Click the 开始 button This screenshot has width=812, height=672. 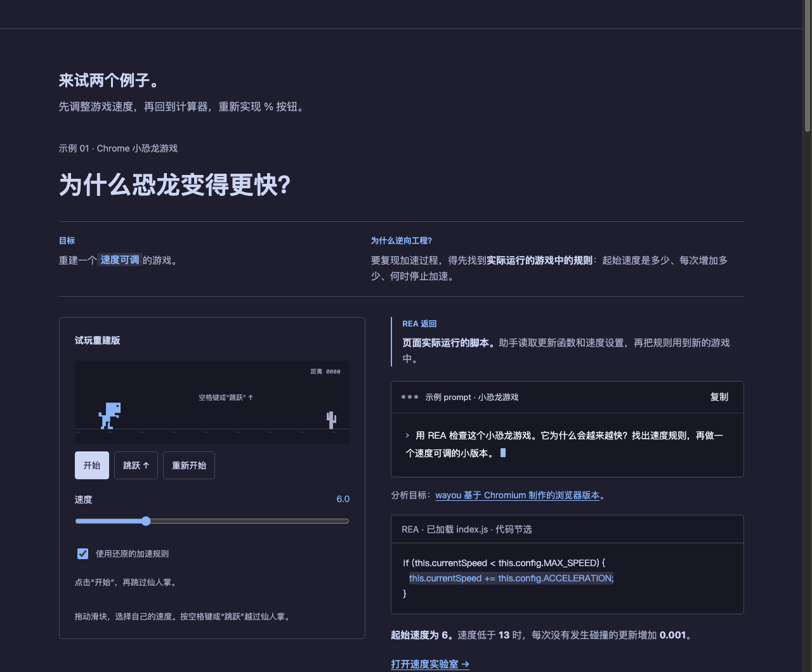92,465
